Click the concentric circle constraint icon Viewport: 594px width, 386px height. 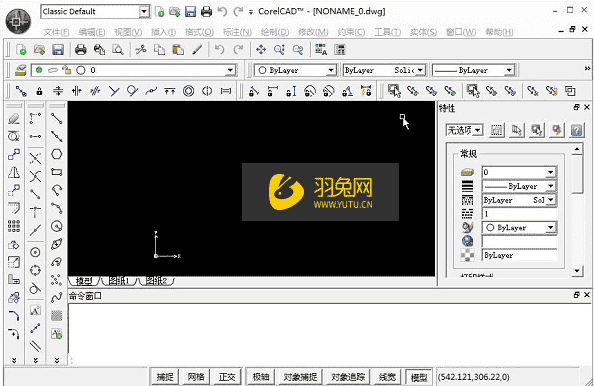click(x=188, y=91)
